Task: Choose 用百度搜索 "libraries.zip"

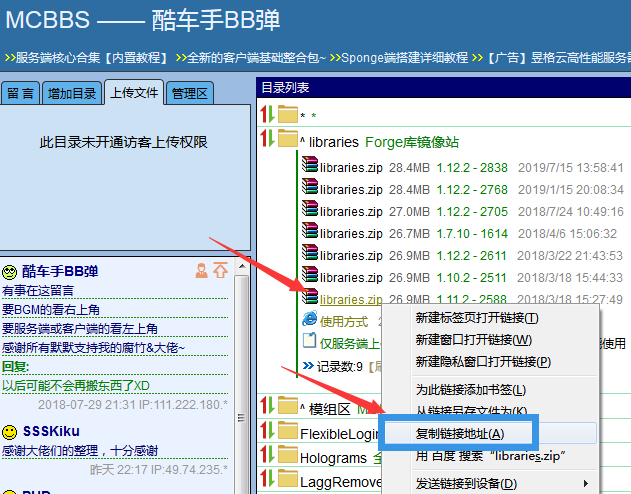Action: click(491, 456)
